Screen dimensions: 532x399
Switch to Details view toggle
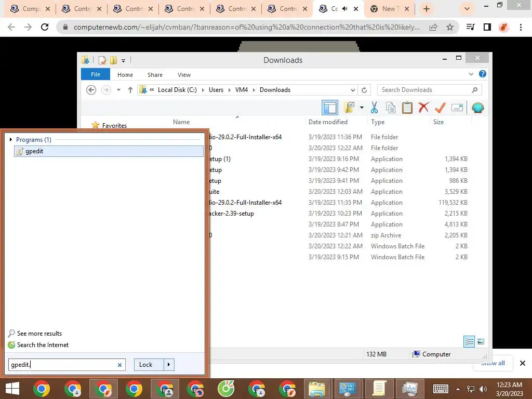pyautogui.click(x=469, y=341)
